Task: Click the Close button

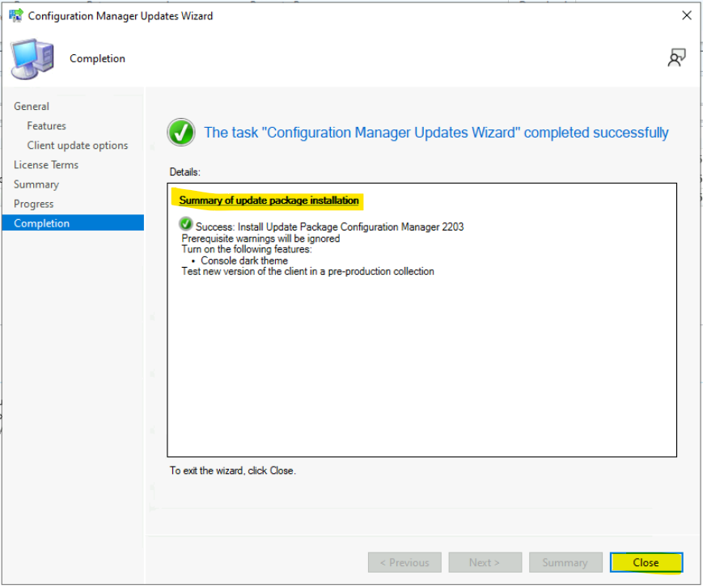Action: point(646,564)
